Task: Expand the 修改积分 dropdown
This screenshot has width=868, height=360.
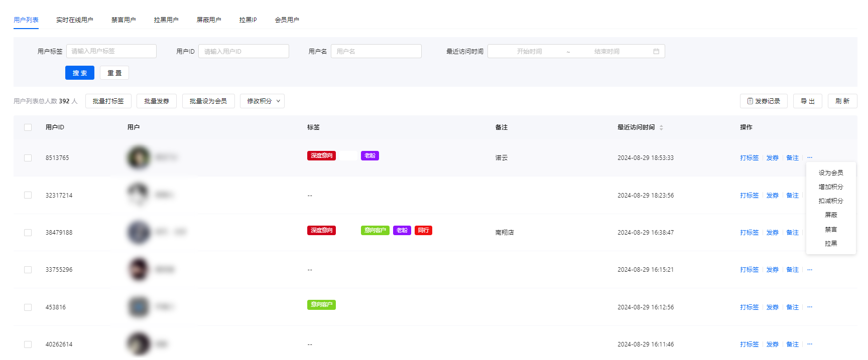Action: (262, 101)
